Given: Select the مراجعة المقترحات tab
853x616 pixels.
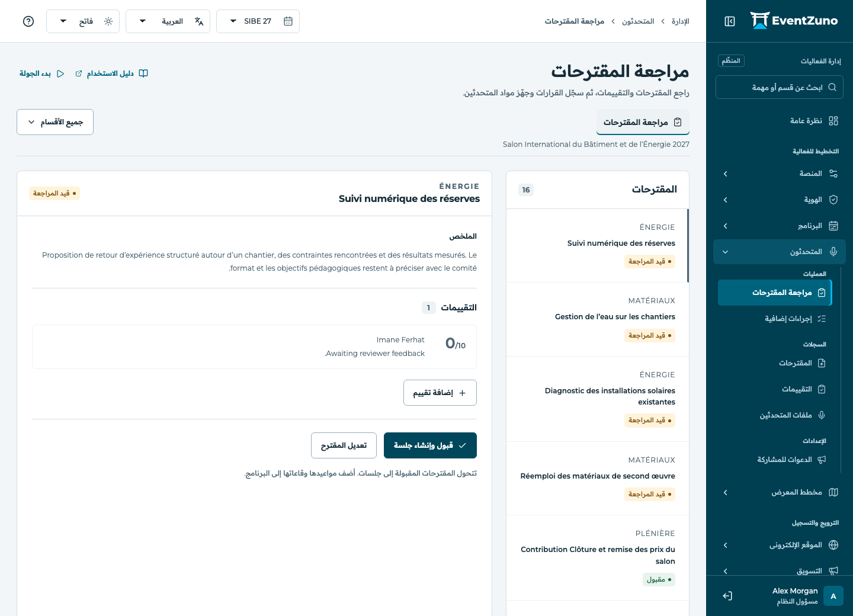Looking at the screenshot, I should (643, 122).
